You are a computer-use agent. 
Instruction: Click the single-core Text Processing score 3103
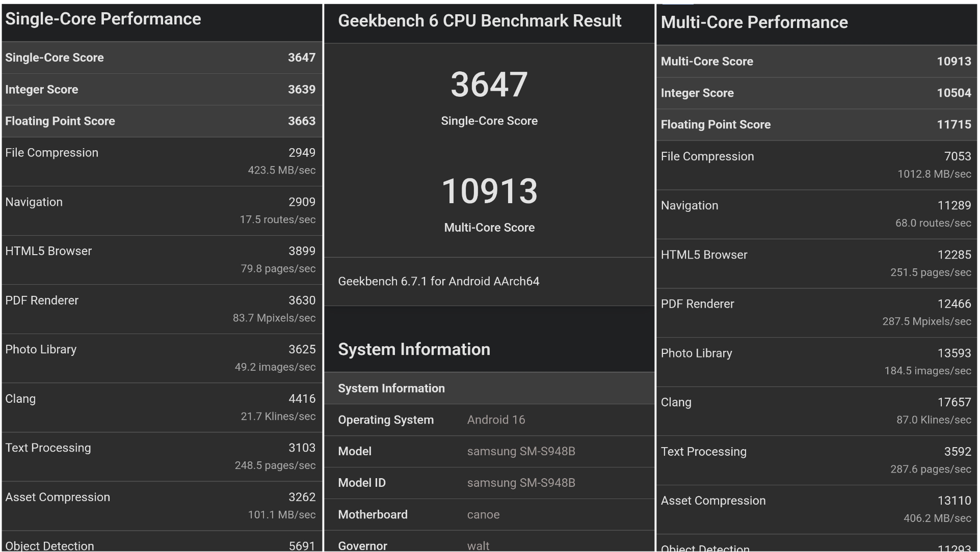coord(302,448)
